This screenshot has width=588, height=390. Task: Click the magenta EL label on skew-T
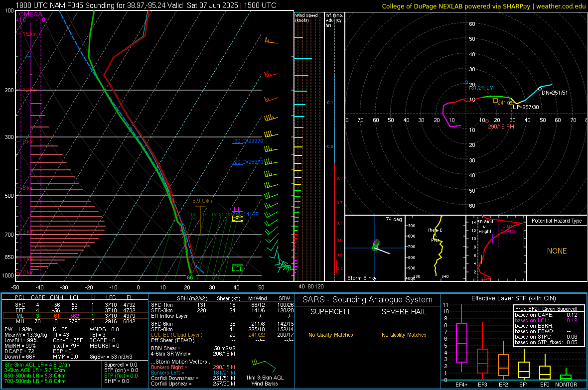coord(237,209)
